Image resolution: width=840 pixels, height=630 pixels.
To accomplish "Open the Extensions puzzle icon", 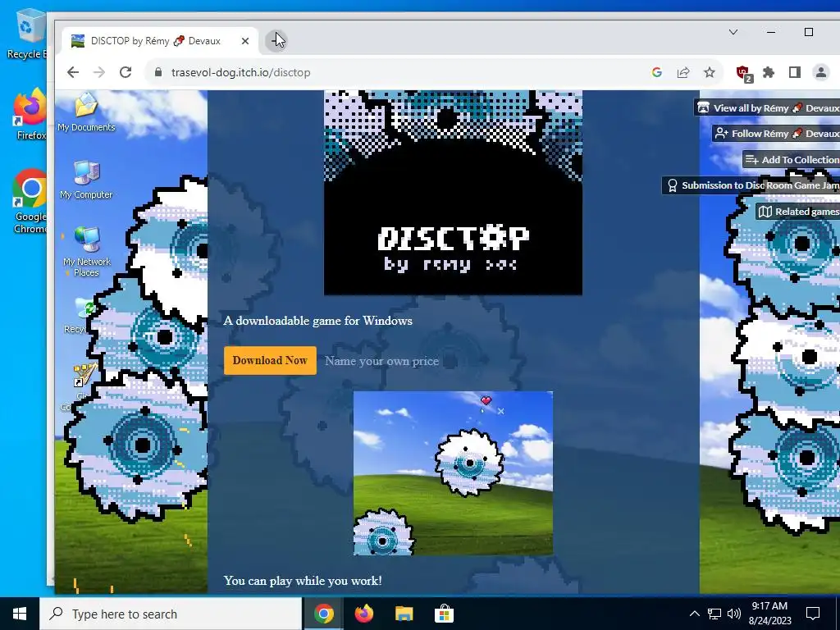I will click(768, 72).
